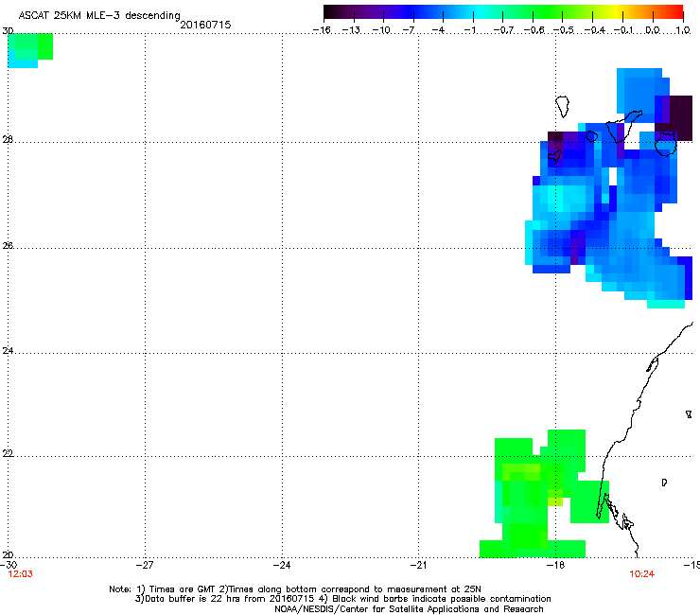This screenshot has width=700, height=615.
Task: Click the longitude label -27
Action: (x=145, y=565)
